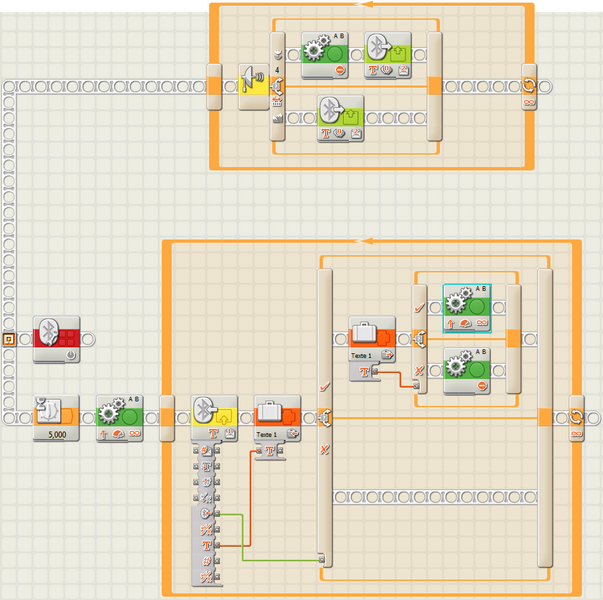Click the Send Message block in lower switch row
The width and height of the screenshot is (603, 600).
point(340,118)
